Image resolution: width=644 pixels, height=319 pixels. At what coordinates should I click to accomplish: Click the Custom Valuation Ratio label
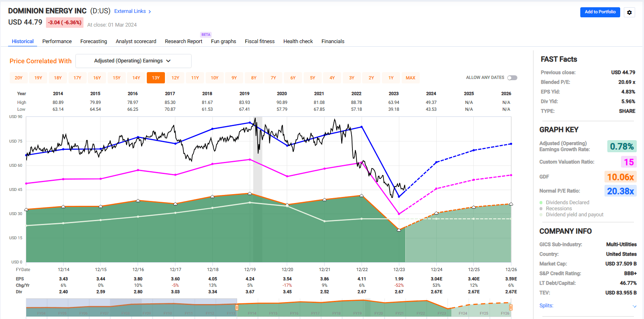pos(567,162)
